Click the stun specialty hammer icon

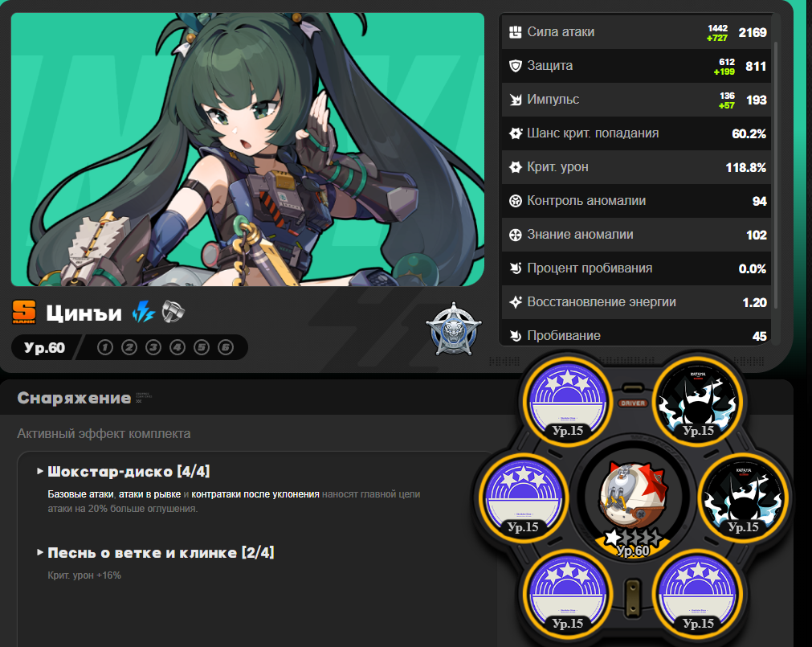point(173,312)
